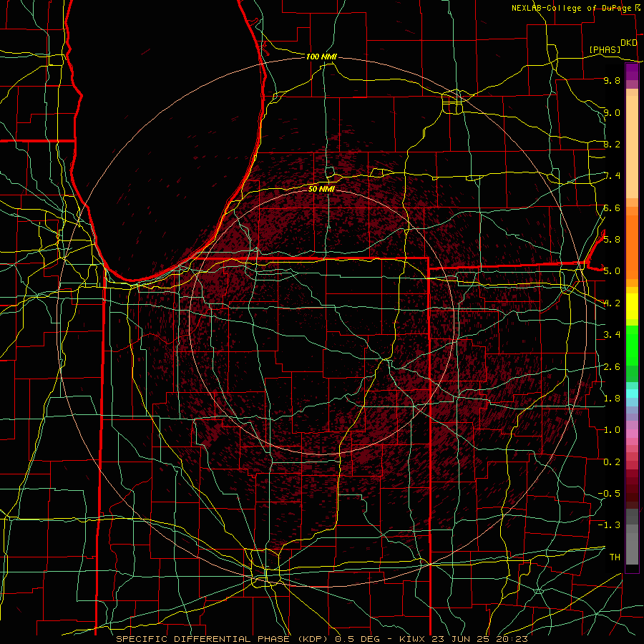Click the 5.8 value on the legend
Screen dimensions: 644x644
(612, 239)
